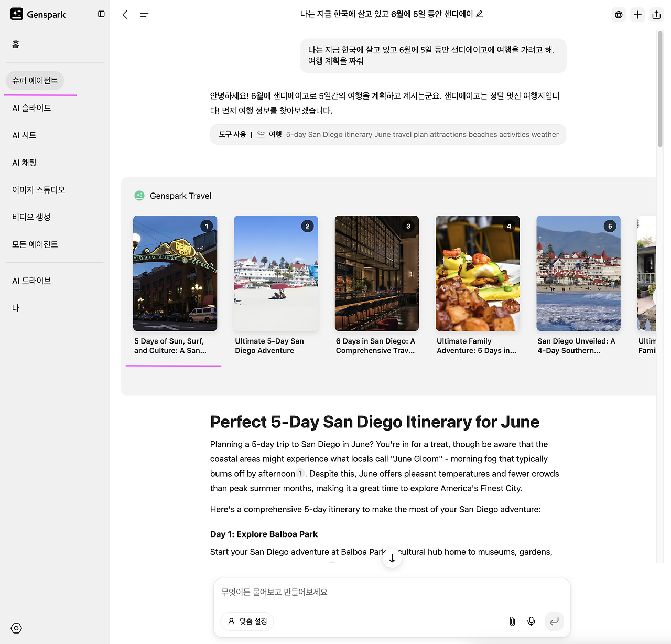Image resolution: width=671 pixels, height=644 pixels.
Task: Click the Genspark Travel heading
Action: click(180, 196)
